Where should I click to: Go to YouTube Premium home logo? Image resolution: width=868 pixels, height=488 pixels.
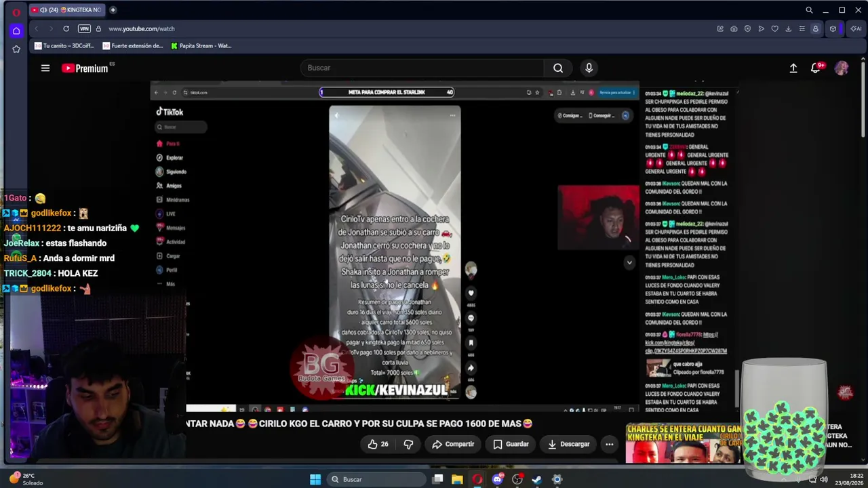click(85, 68)
